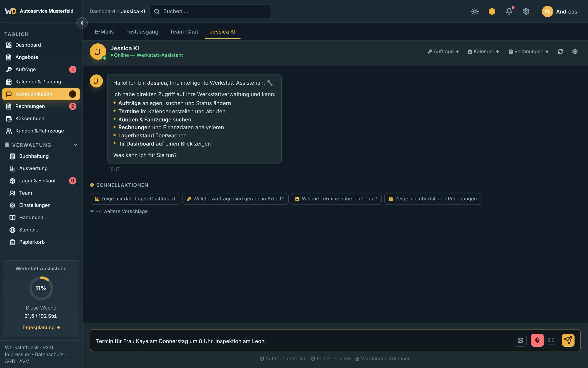Click 'Zeige alle überfälligen Rechnungen'
This screenshot has width=588, height=368.
433,199
